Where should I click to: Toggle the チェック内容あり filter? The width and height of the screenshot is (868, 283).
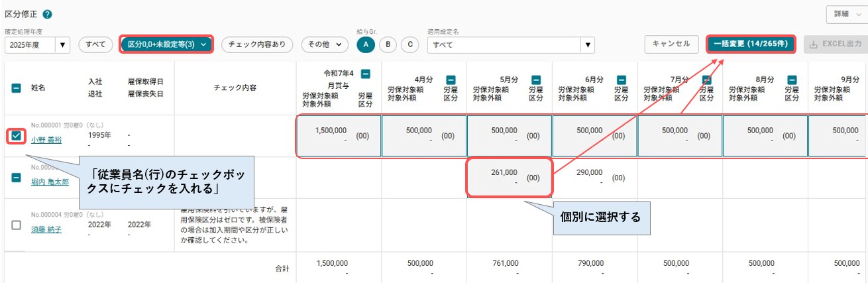pyautogui.click(x=256, y=44)
